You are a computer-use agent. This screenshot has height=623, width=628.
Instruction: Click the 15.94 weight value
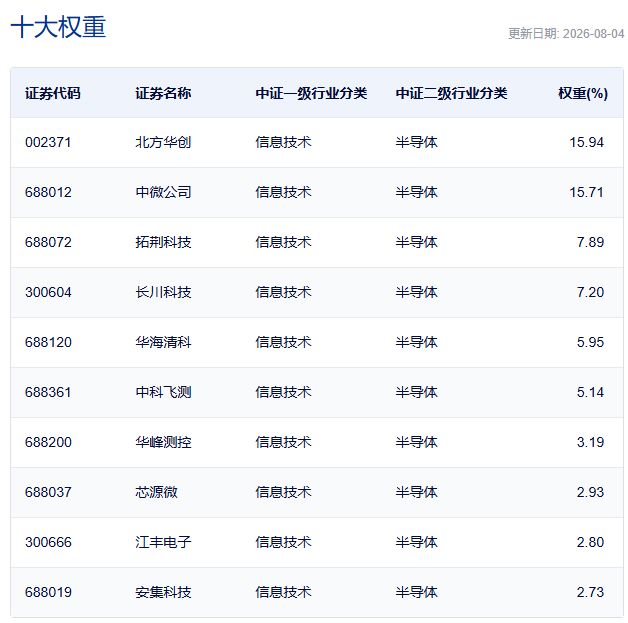click(x=586, y=143)
